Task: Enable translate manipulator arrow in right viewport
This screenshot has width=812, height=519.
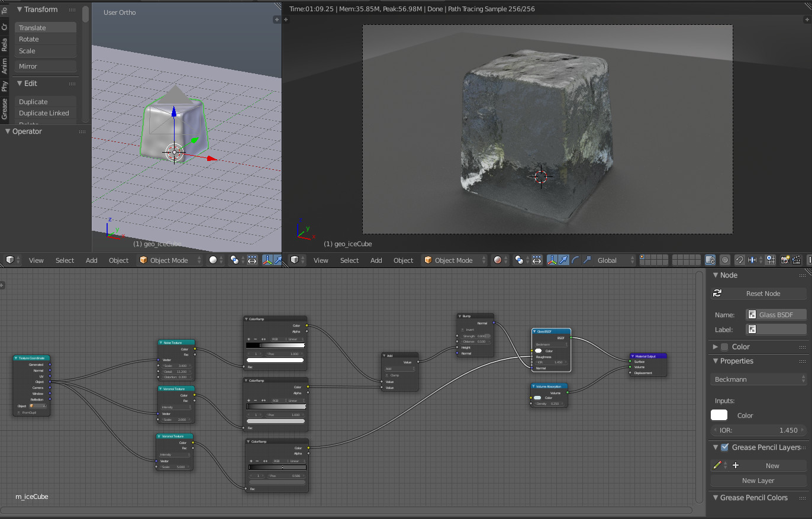Action: click(x=563, y=260)
